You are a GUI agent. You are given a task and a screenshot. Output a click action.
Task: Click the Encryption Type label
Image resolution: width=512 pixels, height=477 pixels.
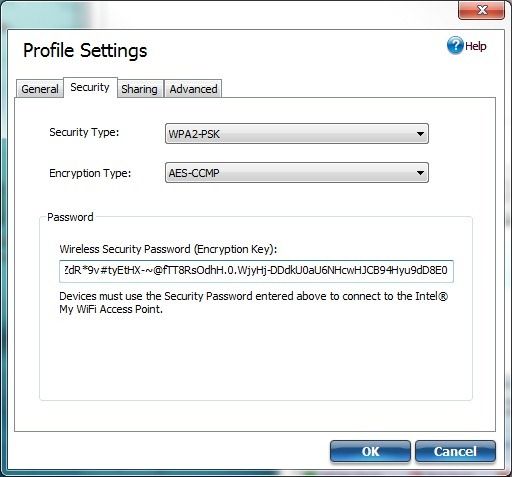[90, 173]
